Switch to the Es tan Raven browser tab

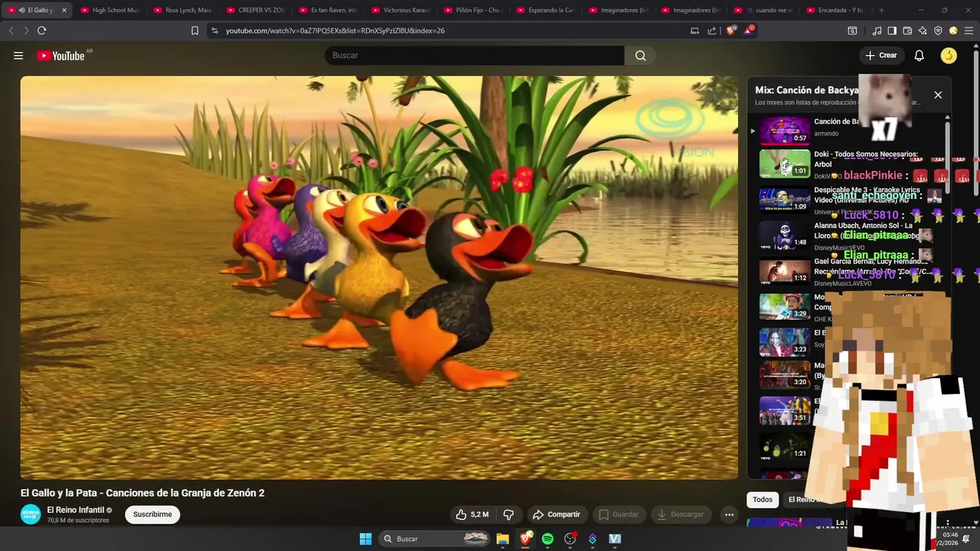coord(328,10)
